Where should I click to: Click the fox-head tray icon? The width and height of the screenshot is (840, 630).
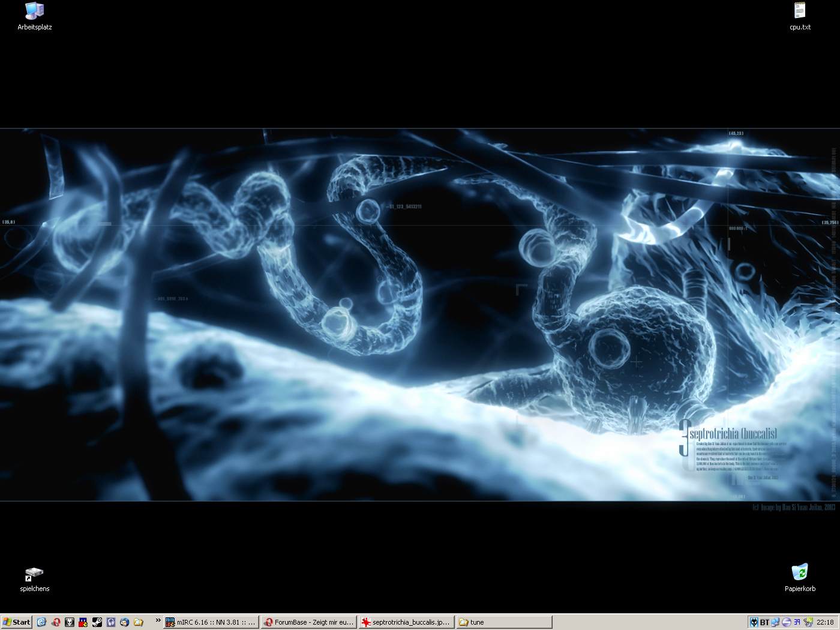pos(754,622)
